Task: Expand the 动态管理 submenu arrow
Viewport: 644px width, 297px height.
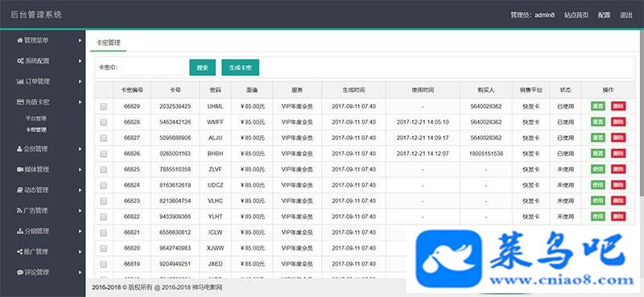Action: [80, 190]
